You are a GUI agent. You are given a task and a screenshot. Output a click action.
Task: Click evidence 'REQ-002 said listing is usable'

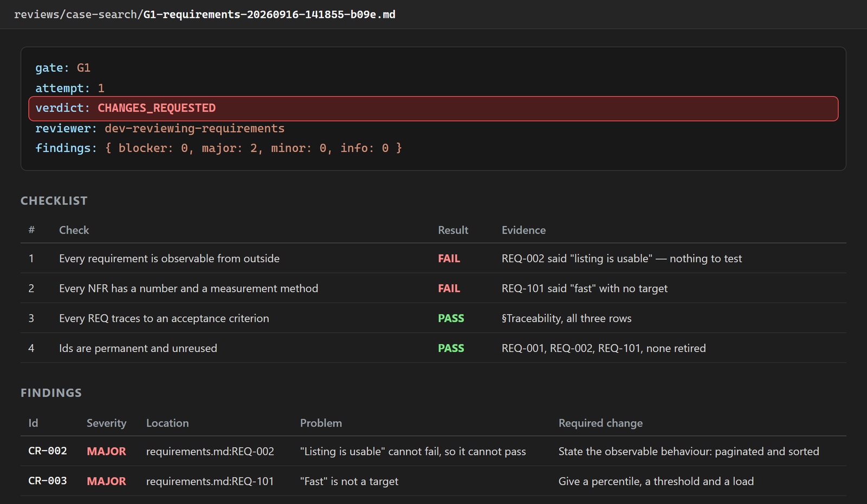tap(622, 259)
